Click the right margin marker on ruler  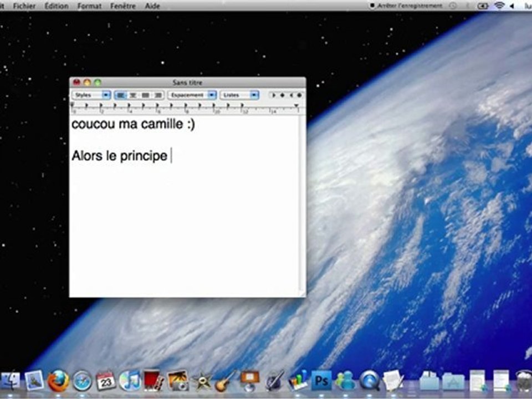click(x=296, y=106)
